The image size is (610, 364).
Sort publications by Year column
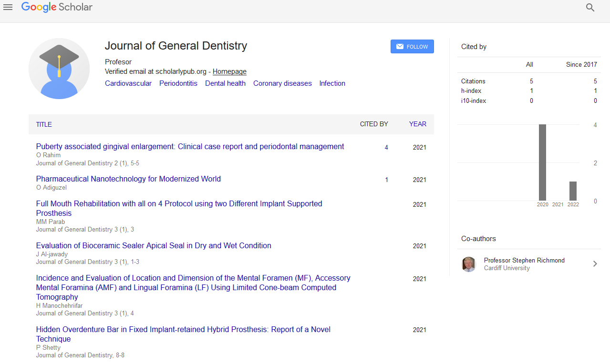coord(417,124)
